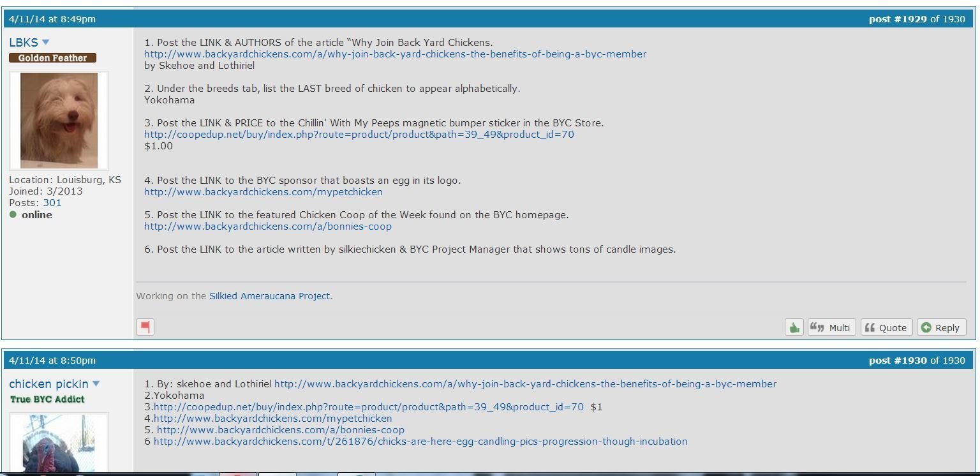Open permalink post #1930
The image size is (980, 476).
898,361
